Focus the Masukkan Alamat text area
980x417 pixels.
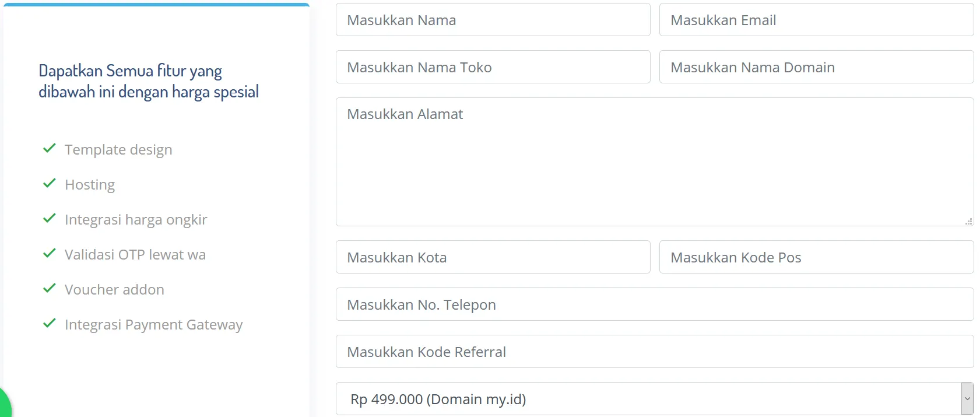[x=654, y=162]
